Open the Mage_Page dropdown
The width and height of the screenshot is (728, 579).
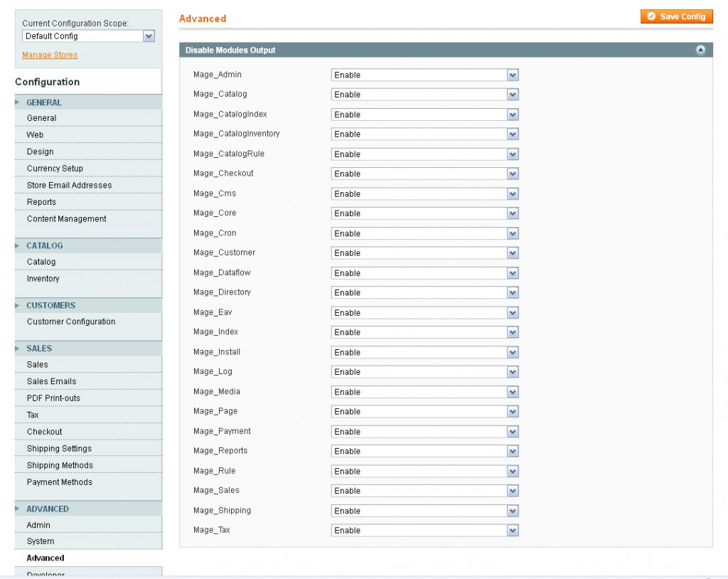[424, 411]
